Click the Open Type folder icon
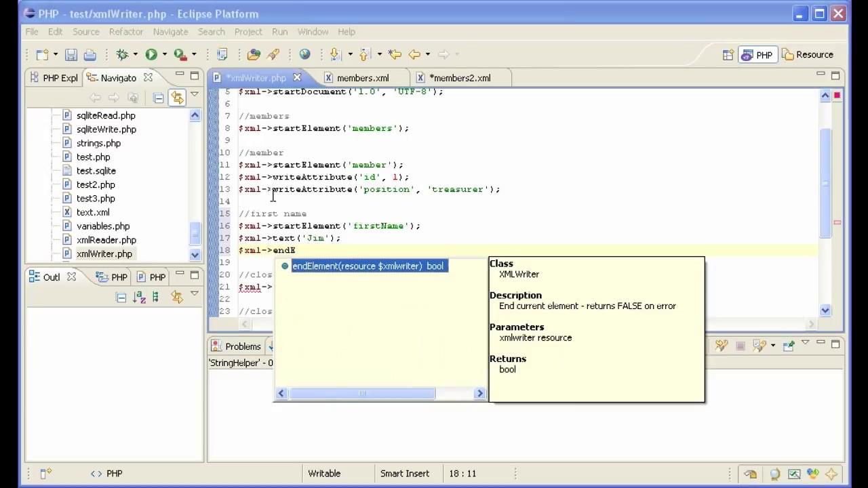This screenshot has height=488, width=868. click(x=254, y=55)
